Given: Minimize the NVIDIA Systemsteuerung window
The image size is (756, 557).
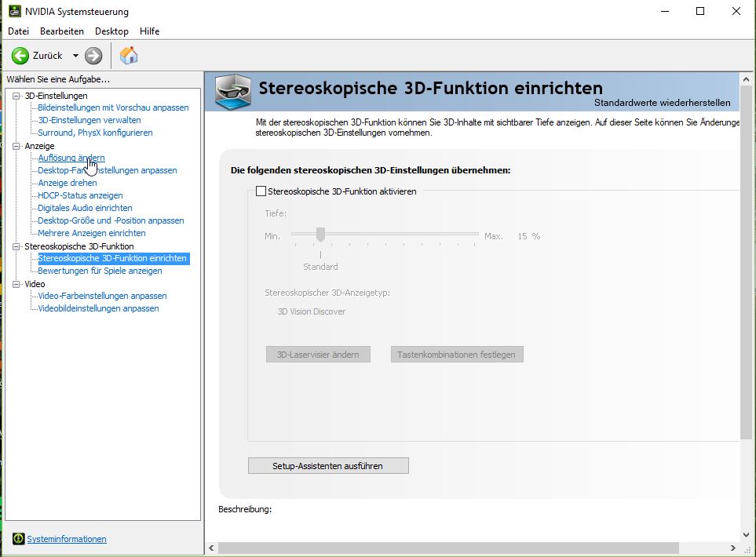Looking at the screenshot, I should (666, 11).
